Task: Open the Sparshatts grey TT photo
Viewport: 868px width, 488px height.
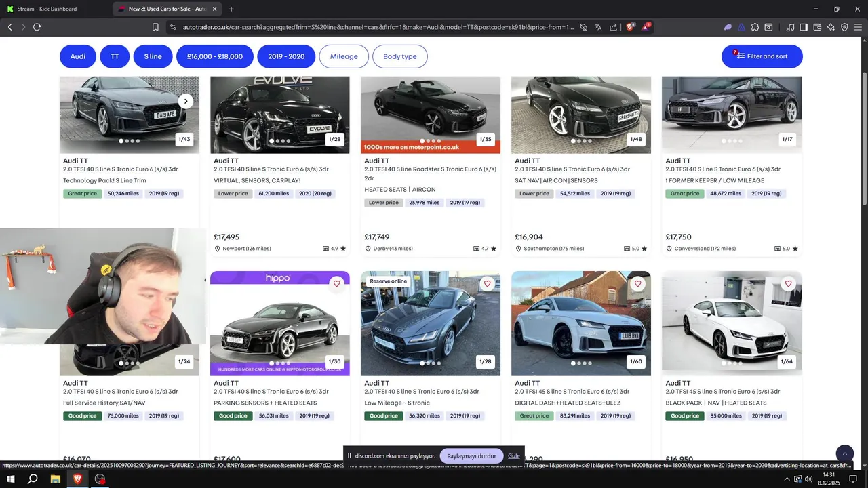Action: pos(581,115)
